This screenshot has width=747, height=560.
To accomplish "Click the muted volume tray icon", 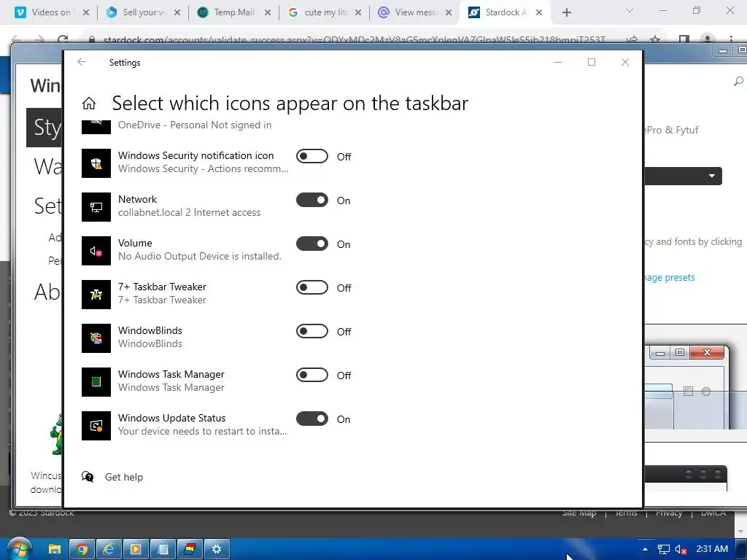I will point(681,549).
